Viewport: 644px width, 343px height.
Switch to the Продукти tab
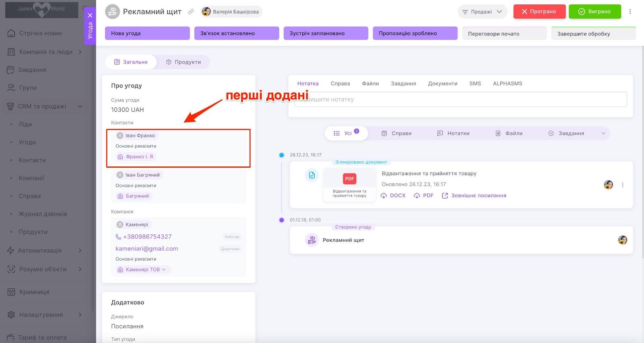click(x=183, y=62)
